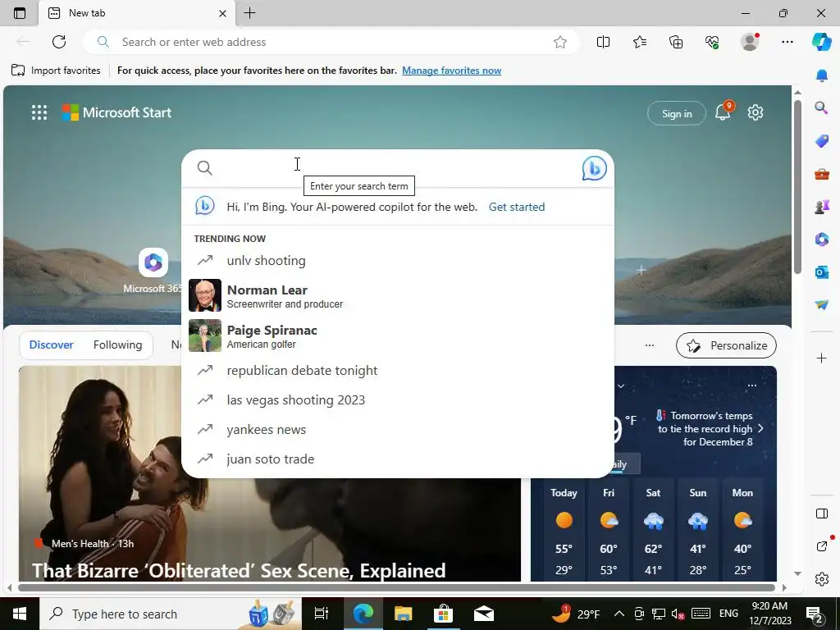Expand the record high temps chevron
Image resolution: width=840 pixels, height=630 pixels.
tap(760, 428)
